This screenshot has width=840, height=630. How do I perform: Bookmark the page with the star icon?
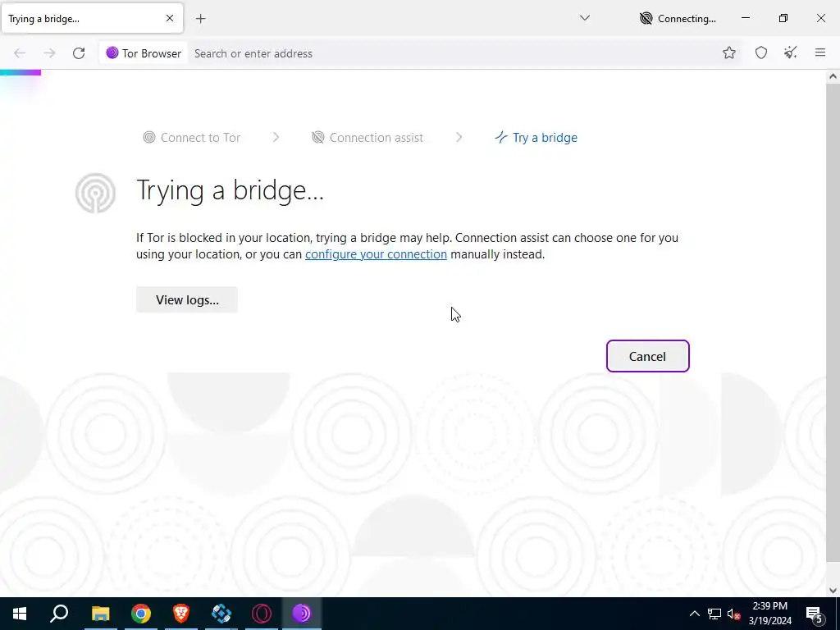click(728, 52)
